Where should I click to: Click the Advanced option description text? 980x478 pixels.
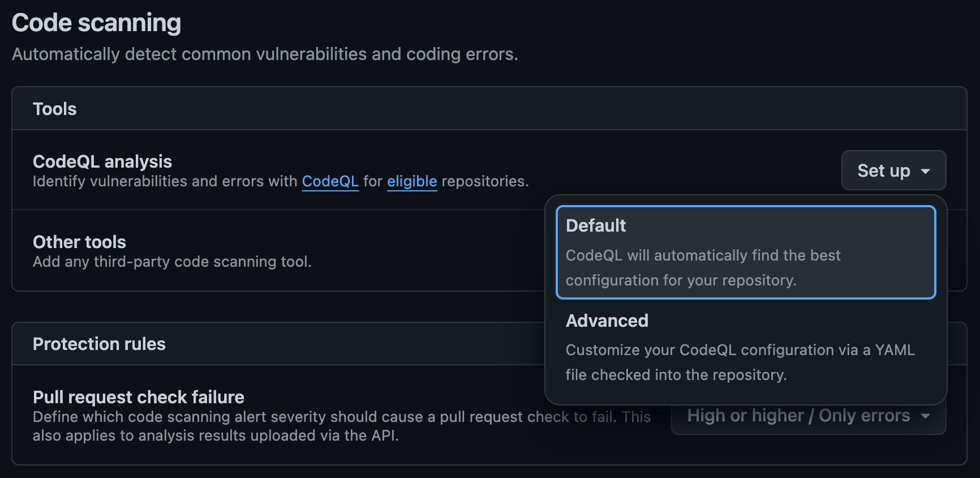point(740,362)
